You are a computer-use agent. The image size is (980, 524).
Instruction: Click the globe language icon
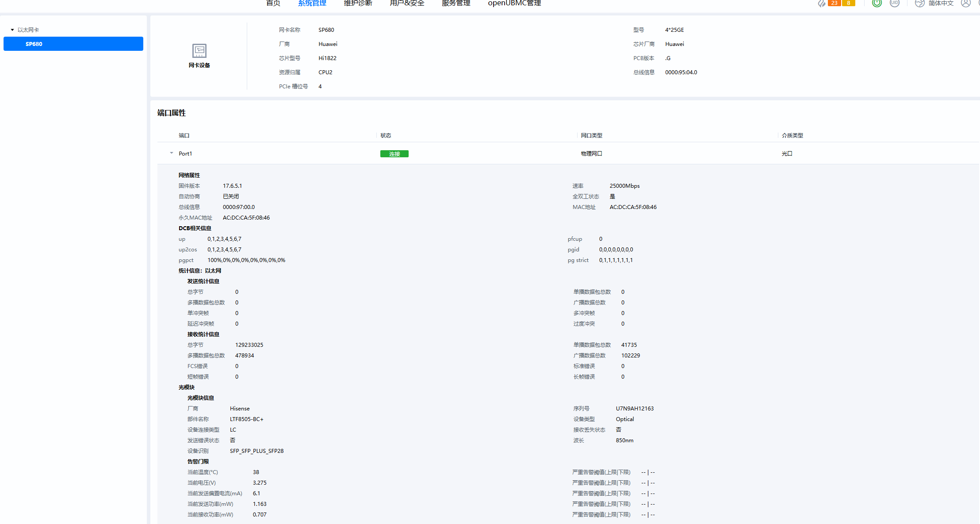(x=919, y=3)
